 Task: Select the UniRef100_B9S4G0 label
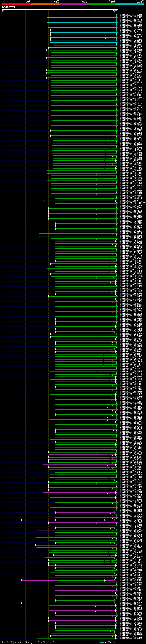131,60
